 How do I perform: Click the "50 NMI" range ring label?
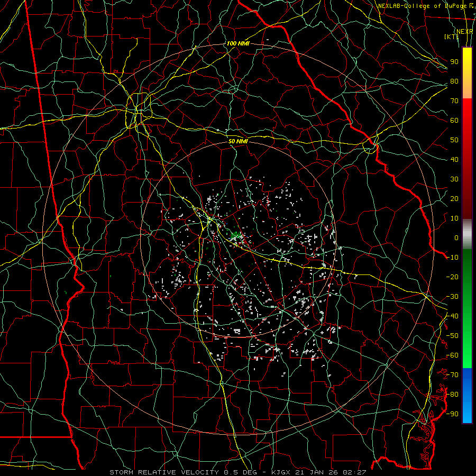click(x=239, y=141)
